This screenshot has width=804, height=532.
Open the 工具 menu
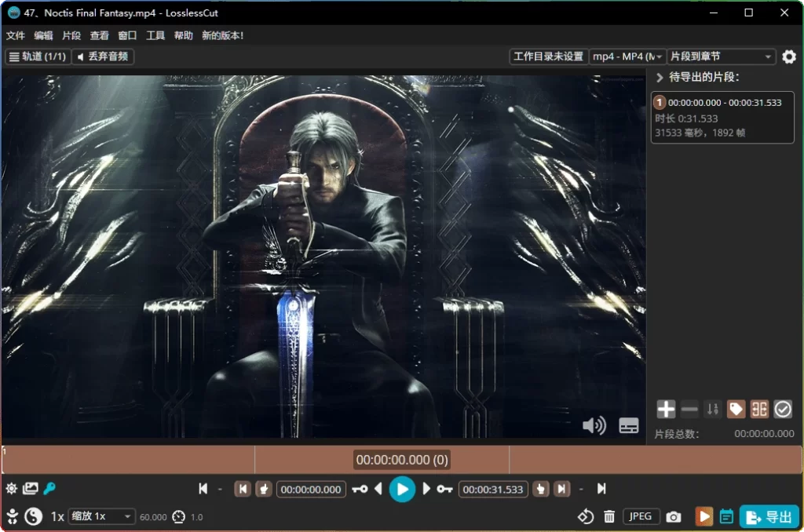155,35
